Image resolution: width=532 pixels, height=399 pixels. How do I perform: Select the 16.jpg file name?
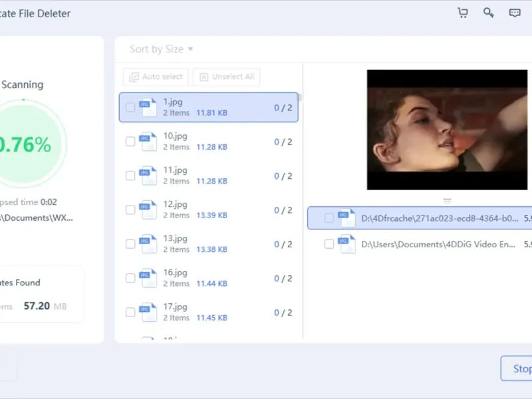coord(175,273)
